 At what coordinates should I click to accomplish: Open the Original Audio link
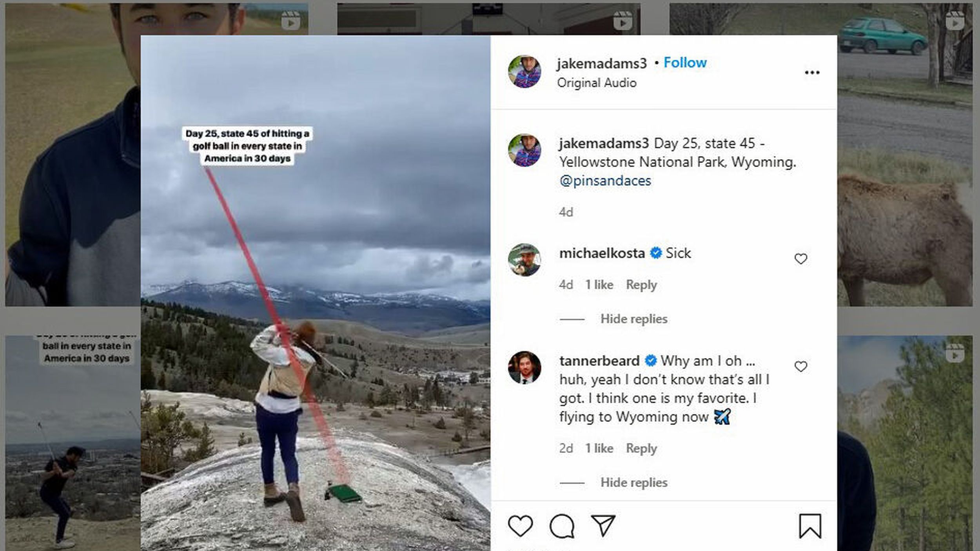coord(597,83)
